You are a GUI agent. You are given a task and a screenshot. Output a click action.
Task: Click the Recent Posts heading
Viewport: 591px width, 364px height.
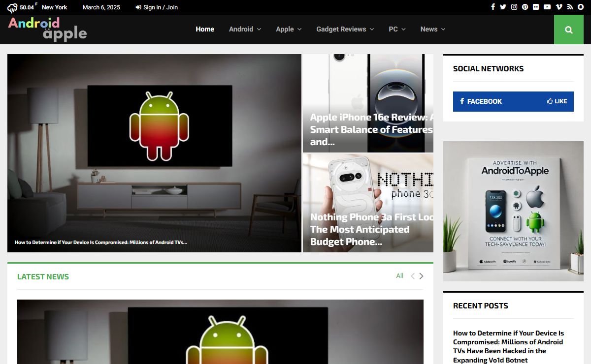[481, 306]
